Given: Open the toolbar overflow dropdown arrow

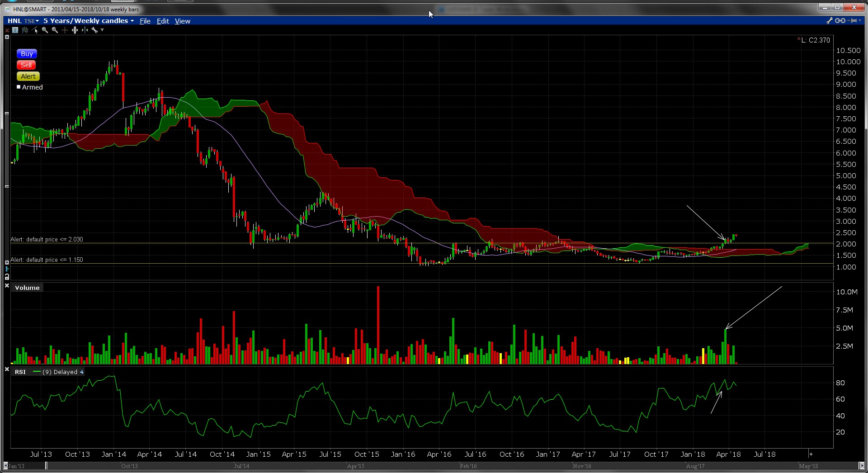Looking at the screenshot, I should [102, 30].
